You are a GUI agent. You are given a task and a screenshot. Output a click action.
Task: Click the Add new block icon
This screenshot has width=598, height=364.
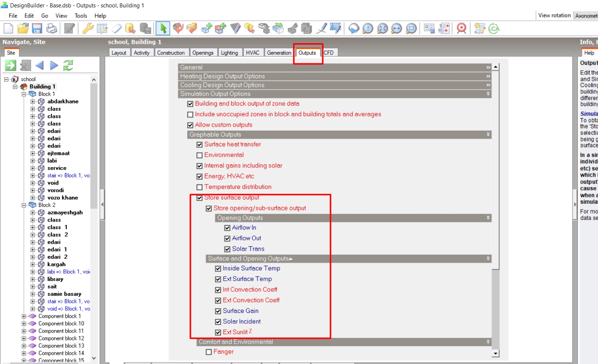tap(207, 29)
